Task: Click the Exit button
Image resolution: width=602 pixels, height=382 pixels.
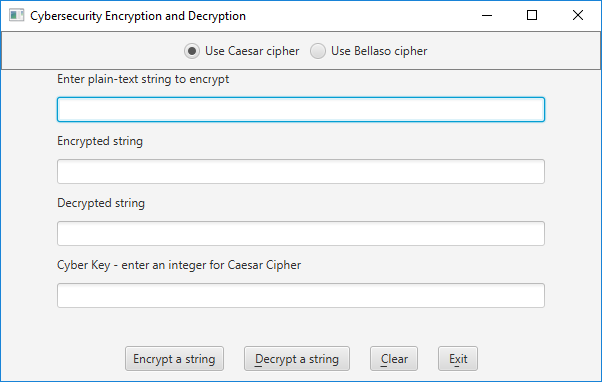Action: click(458, 359)
